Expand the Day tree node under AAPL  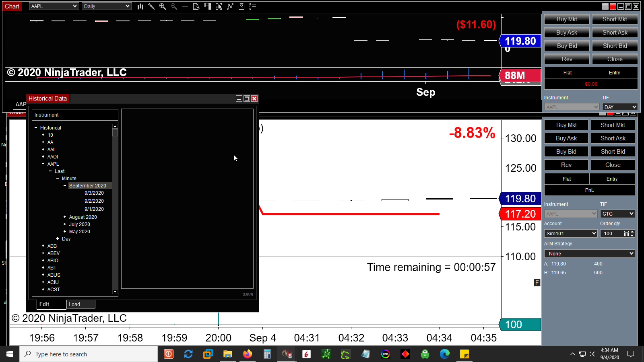coord(58,239)
